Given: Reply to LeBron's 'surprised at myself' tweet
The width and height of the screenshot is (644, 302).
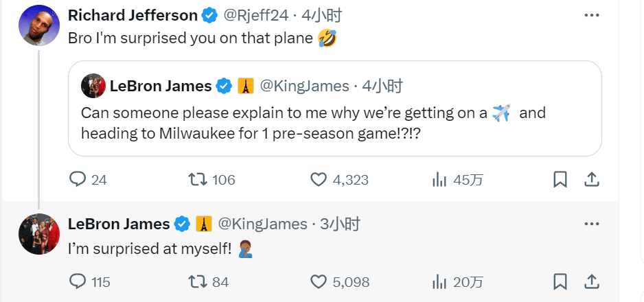Looking at the screenshot, I should 78,281.
